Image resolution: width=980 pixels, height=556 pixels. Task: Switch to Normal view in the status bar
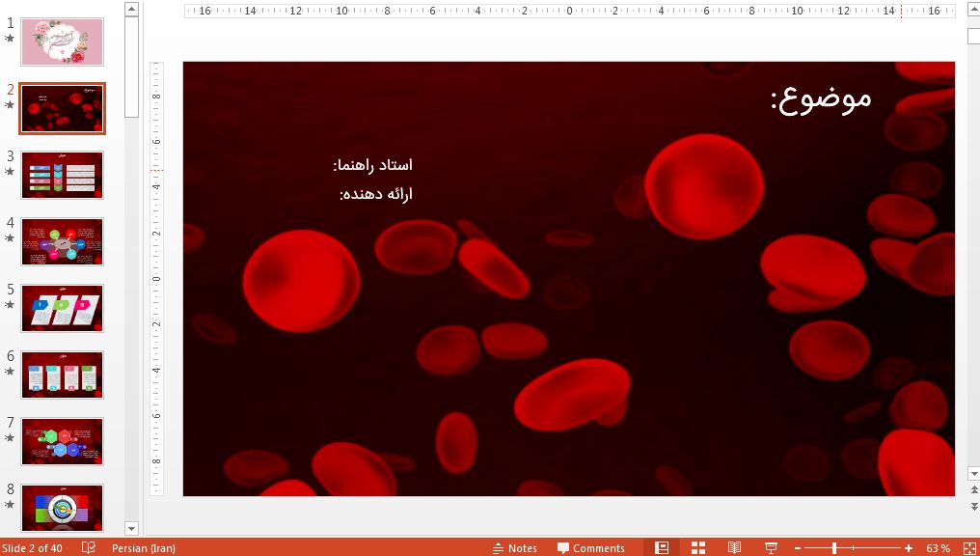coord(662,547)
